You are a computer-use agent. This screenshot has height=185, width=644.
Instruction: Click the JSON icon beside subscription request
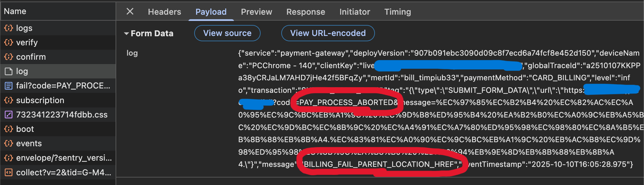point(8,100)
